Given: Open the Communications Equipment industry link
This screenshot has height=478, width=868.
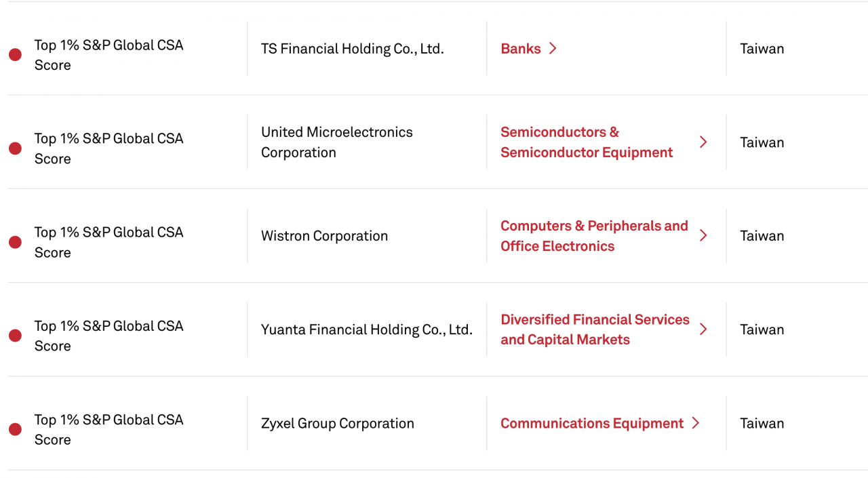Looking at the screenshot, I should tap(592, 423).
